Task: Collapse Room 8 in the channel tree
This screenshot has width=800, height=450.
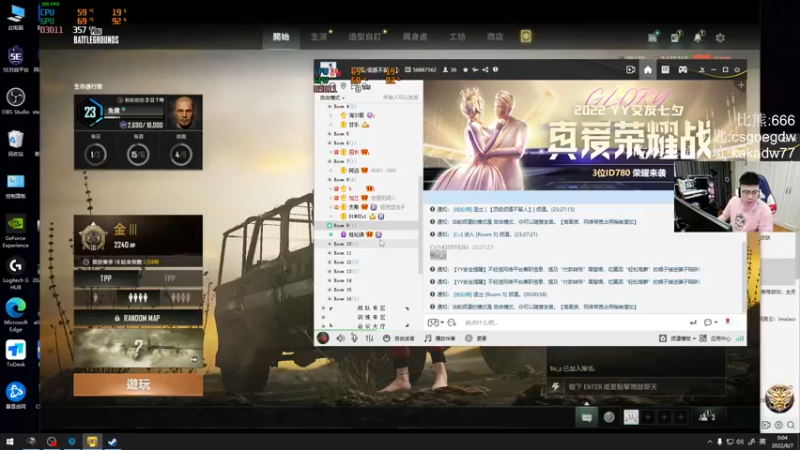Action: tap(330, 180)
